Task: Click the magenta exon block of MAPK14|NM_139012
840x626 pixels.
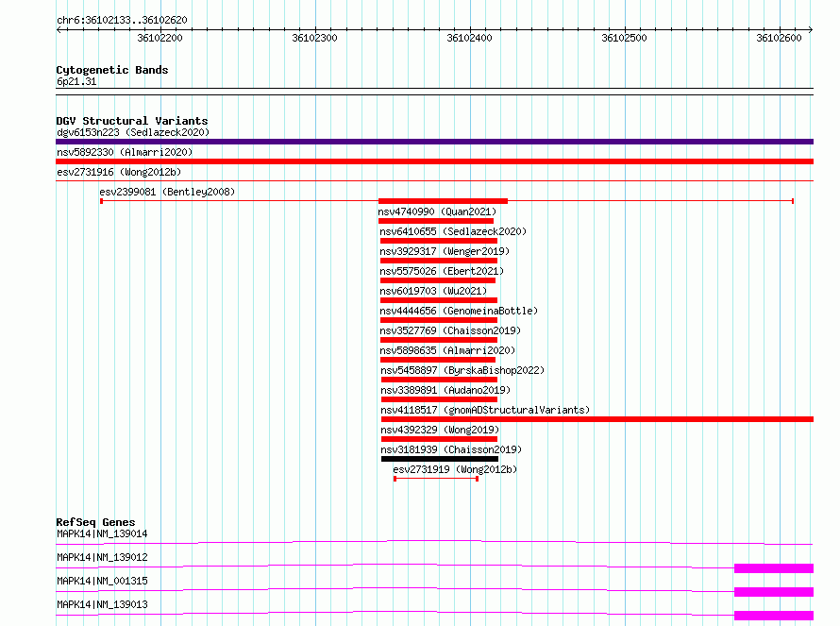Action: [x=774, y=568]
